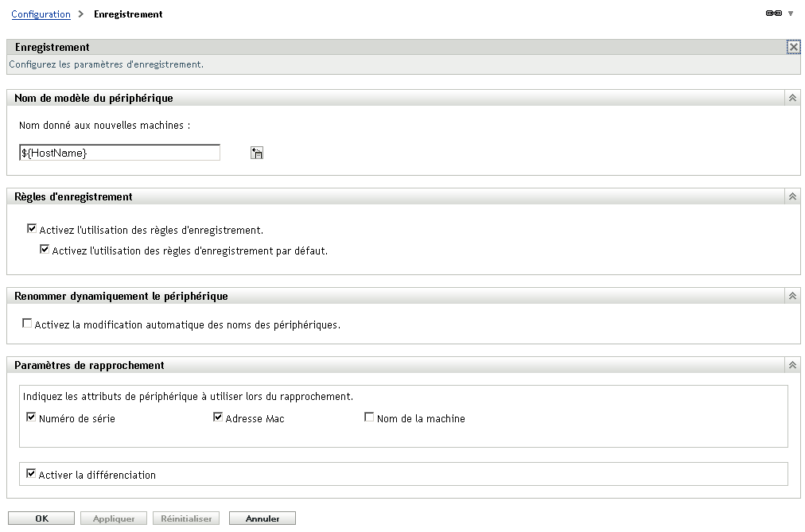Click the macro insert icon beside machine name field
The image size is (805, 532).
[x=256, y=152]
